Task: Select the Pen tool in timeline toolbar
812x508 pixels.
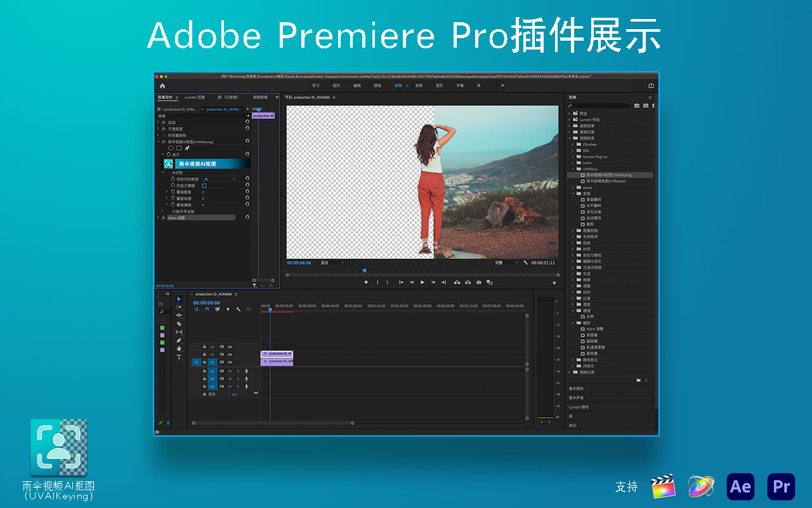Action: pyautogui.click(x=179, y=340)
